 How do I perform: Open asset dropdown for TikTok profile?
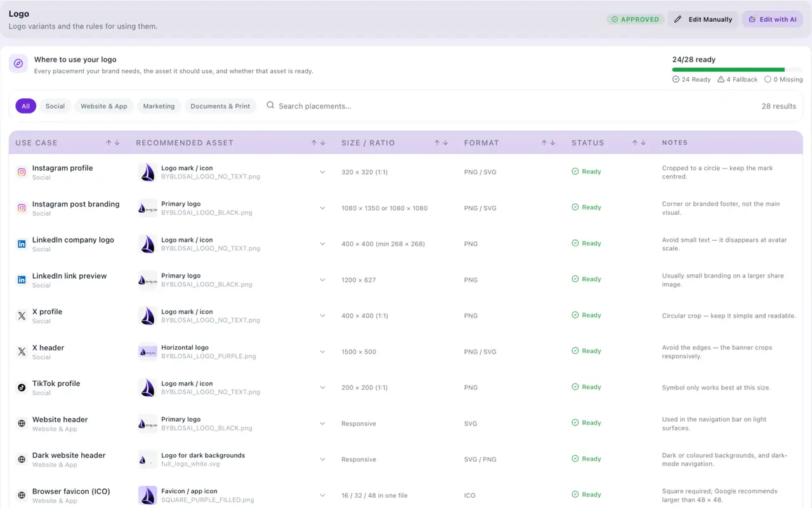[x=322, y=387]
